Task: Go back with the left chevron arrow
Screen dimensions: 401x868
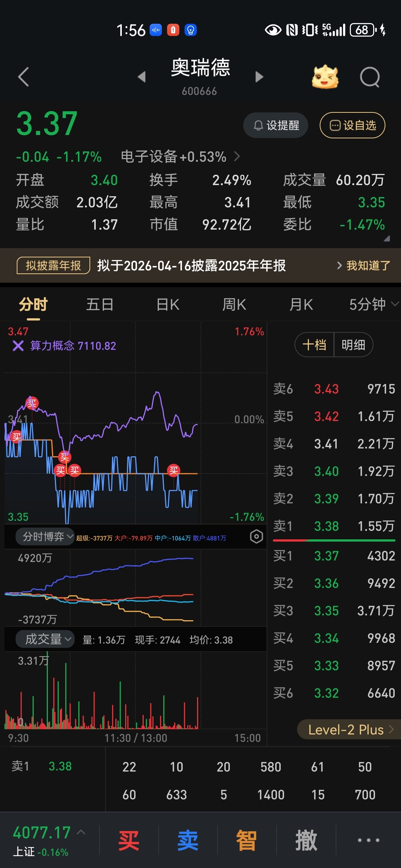Action: coord(23,77)
